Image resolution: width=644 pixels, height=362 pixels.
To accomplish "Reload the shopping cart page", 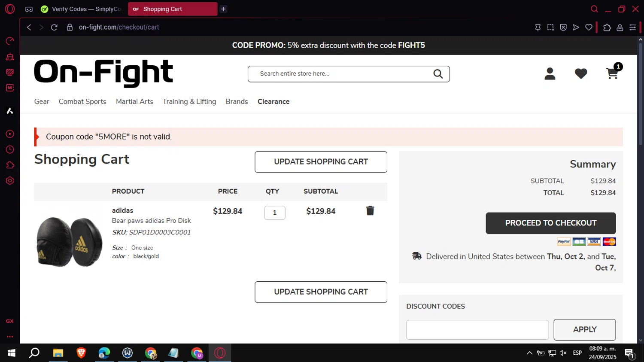I will [x=54, y=27].
